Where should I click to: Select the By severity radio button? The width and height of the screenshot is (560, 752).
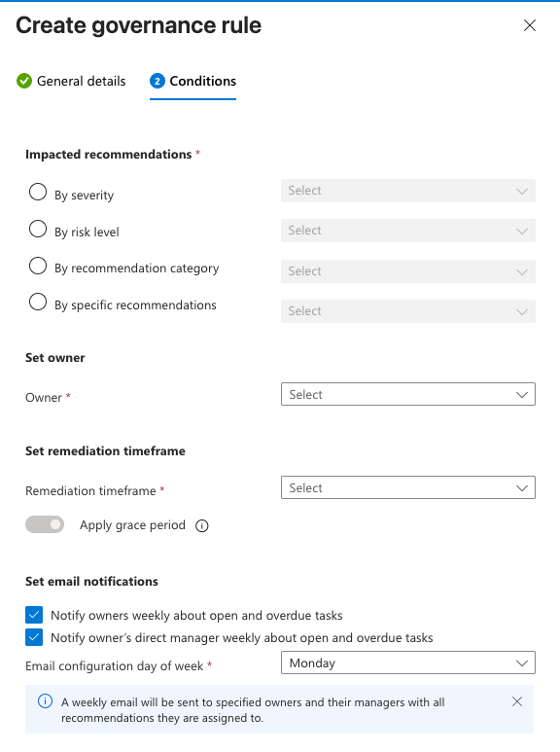tap(38, 192)
